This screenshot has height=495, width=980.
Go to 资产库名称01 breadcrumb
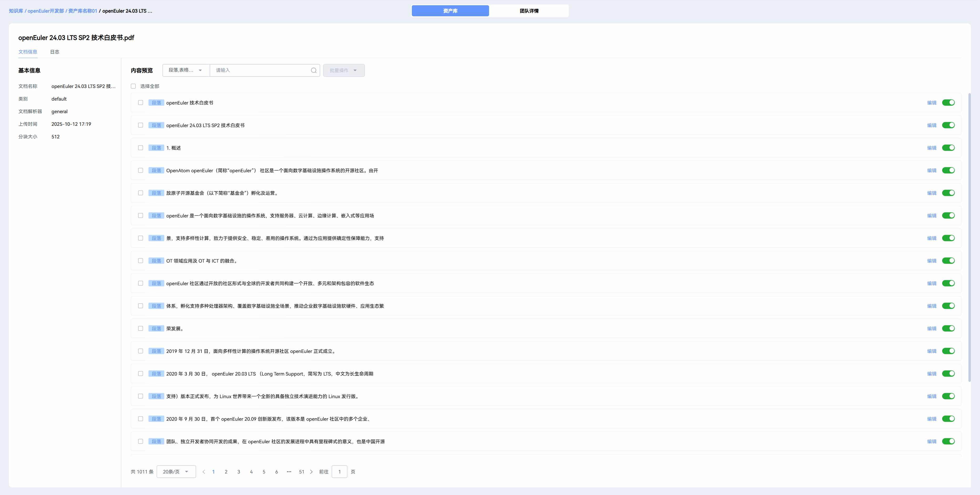(83, 11)
